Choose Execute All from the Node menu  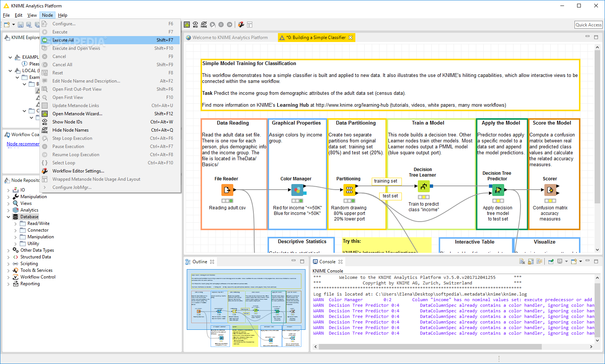coord(110,40)
